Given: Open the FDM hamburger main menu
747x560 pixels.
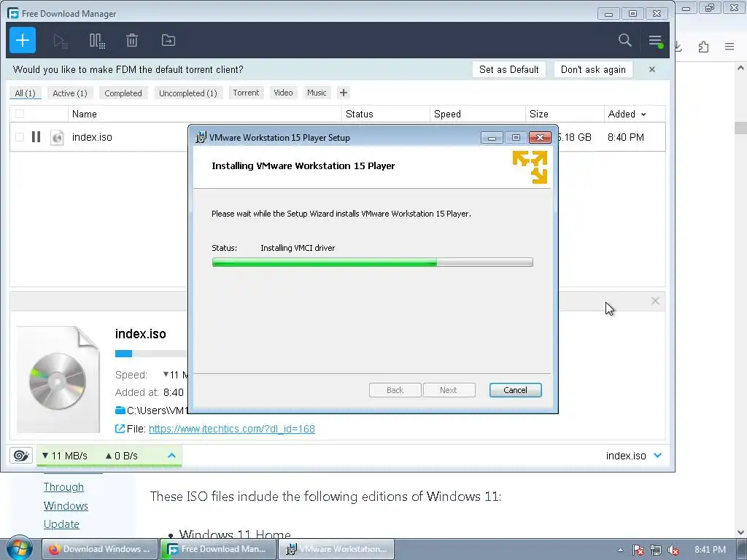Looking at the screenshot, I should 656,41.
